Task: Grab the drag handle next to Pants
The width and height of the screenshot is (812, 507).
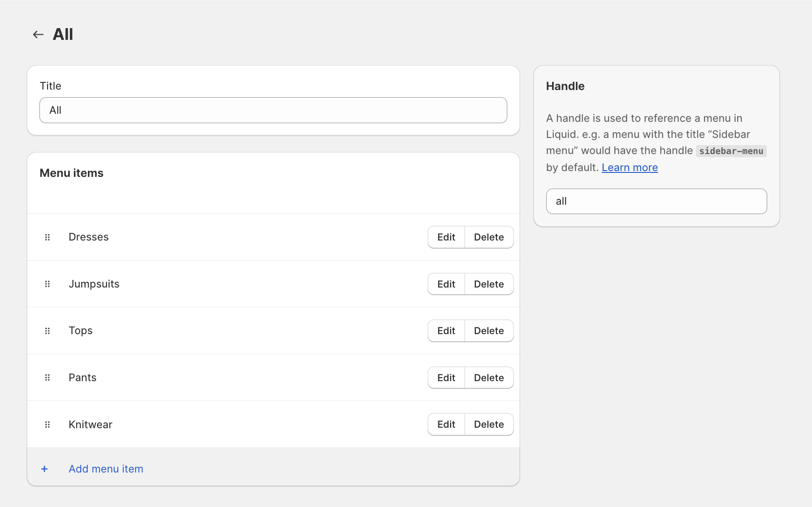Action: click(47, 377)
